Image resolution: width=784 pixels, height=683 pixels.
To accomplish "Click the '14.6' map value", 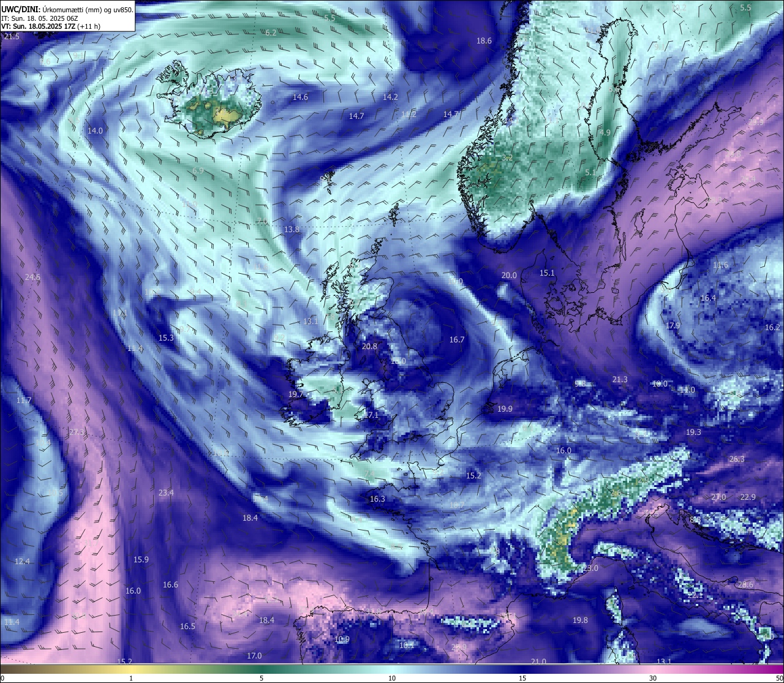I will (300, 97).
